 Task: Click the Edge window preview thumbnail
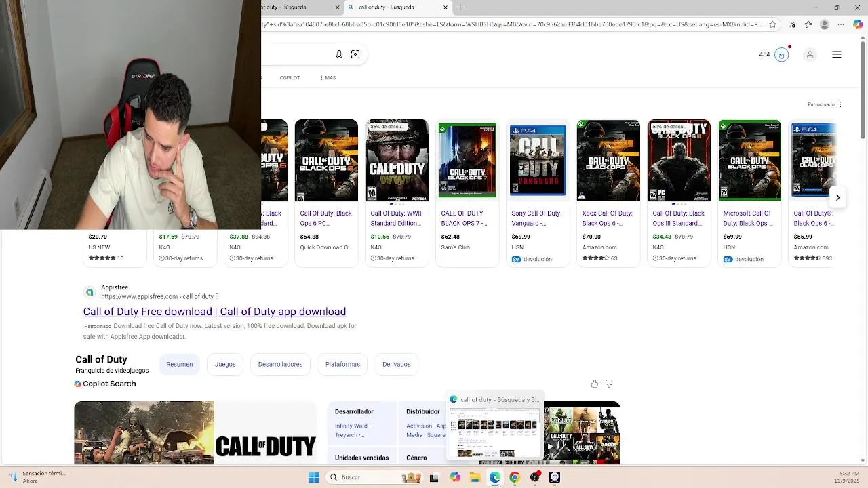pyautogui.click(x=495, y=432)
